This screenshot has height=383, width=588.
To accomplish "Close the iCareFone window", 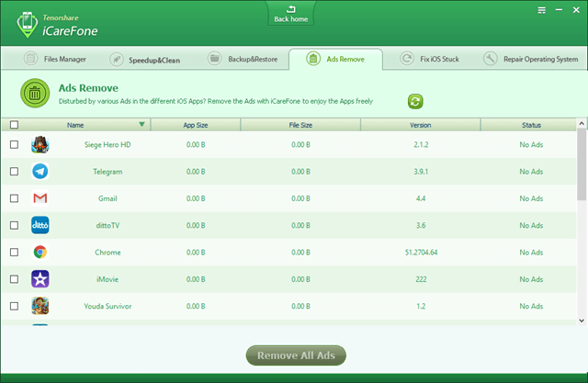I will tap(576, 10).
